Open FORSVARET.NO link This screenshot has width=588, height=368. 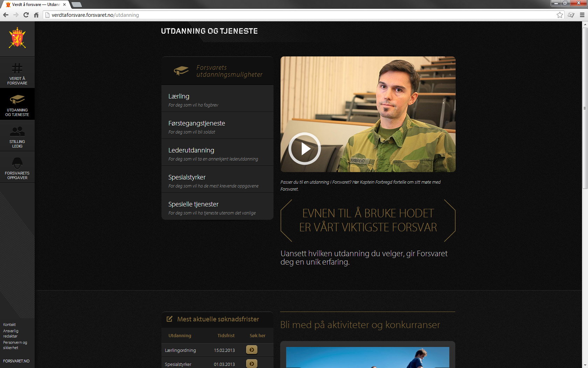click(16, 361)
